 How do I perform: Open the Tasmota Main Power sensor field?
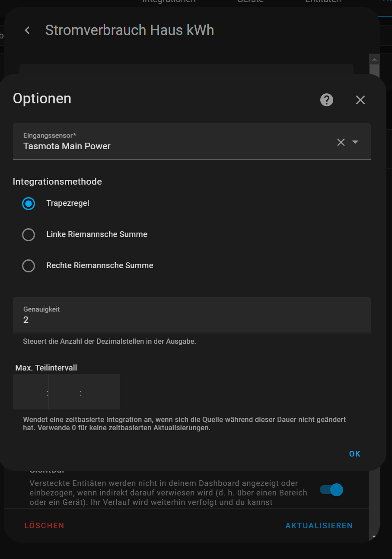point(173,142)
